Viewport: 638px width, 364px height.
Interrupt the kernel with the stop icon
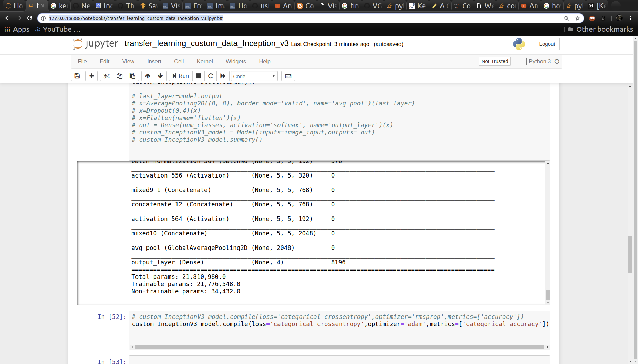[x=199, y=76]
